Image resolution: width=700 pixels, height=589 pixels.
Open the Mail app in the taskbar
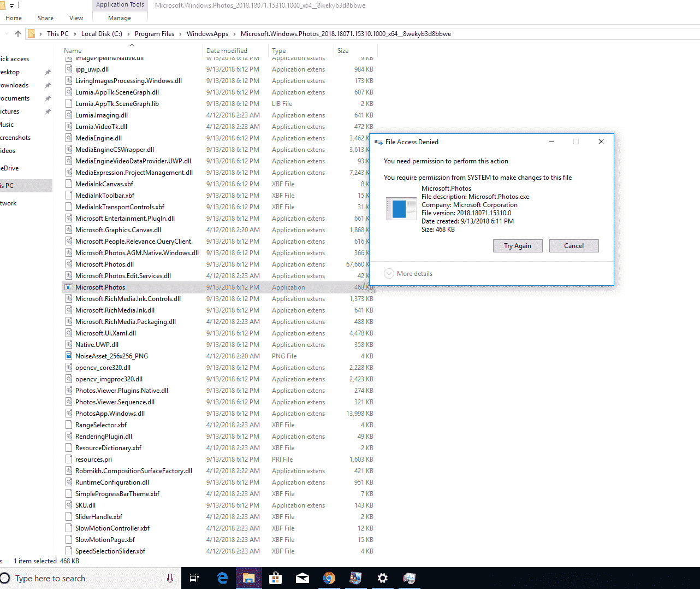point(302,578)
